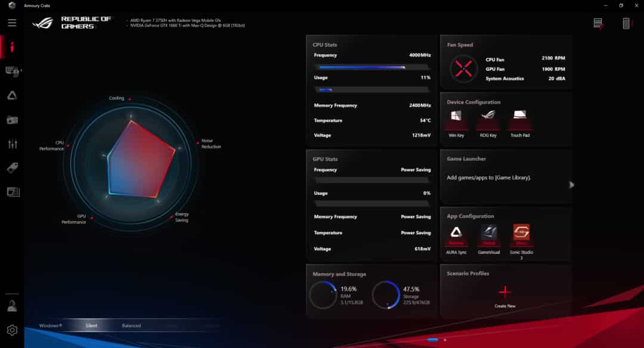This screenshot has width=644, height=348.
Task: Open AURA Sync from the sidebar
Action: pos(12,95)
